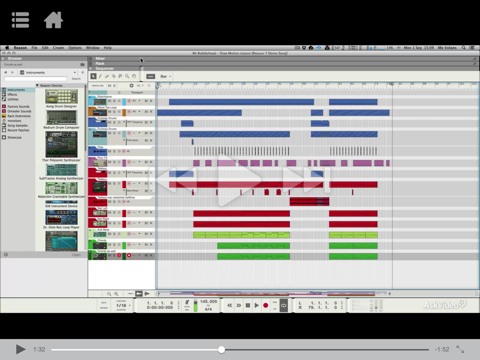Click the video progress scrubber knob
Viewport: 480px width, 360px height.
point(221,349)
